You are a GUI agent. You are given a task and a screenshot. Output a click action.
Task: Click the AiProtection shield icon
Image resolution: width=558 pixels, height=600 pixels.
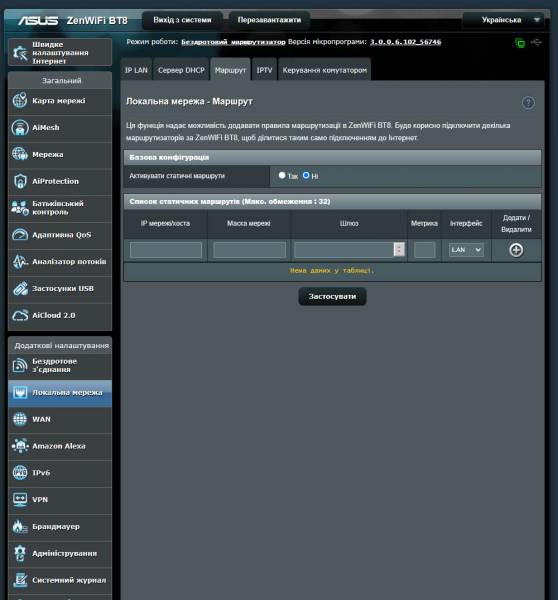pyautogui.click(x=20, y=181)
